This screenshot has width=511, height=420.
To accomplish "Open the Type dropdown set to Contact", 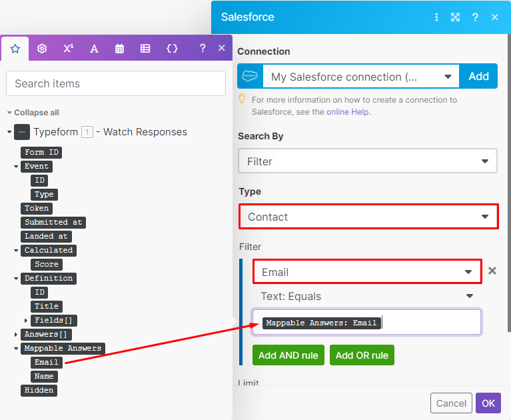I will pos(368,217).
